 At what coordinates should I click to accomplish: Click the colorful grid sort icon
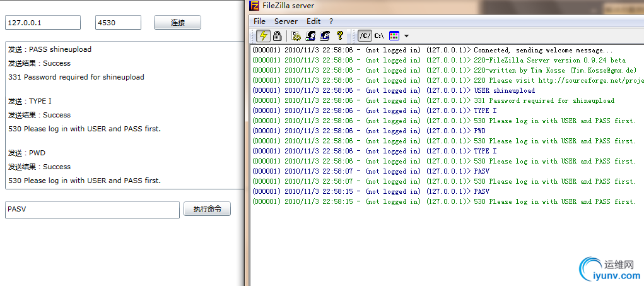pos(394,36)
